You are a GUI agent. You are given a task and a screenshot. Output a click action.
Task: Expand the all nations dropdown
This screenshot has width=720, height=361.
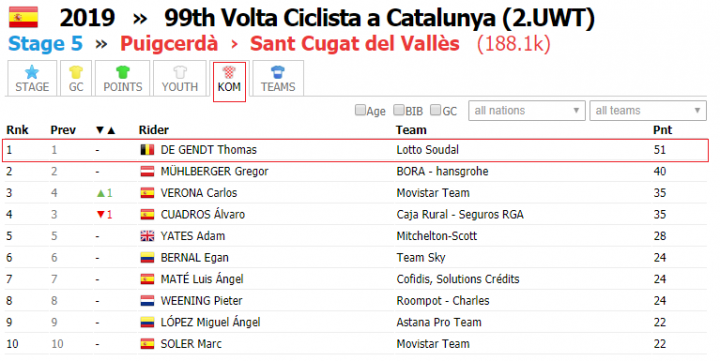click(527, 111)
